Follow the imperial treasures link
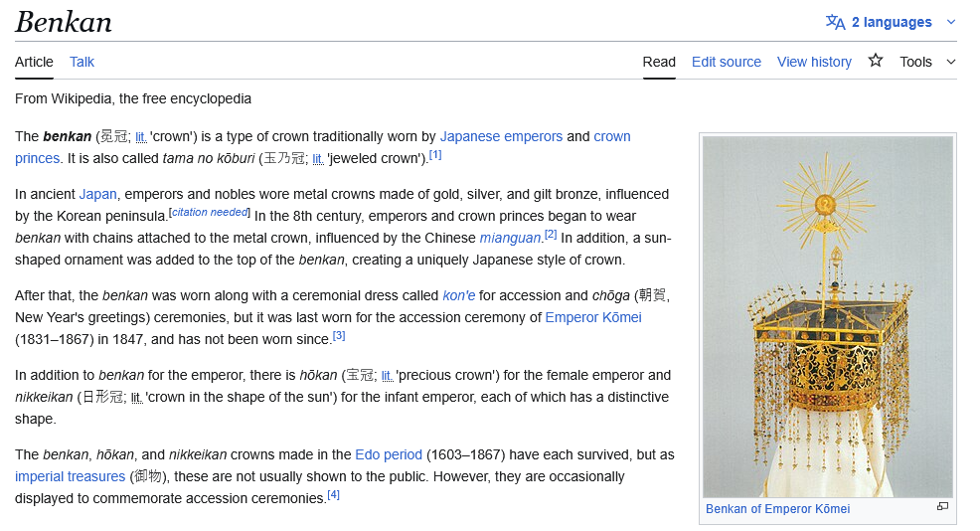 click(70, 476)
